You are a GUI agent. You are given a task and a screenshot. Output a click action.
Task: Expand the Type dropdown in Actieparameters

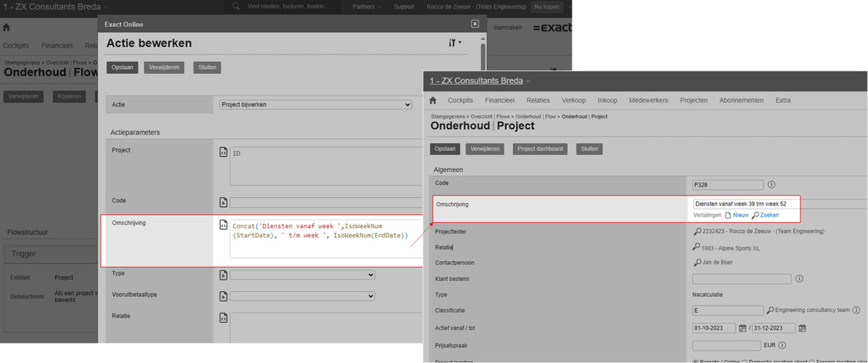(302, 275)
